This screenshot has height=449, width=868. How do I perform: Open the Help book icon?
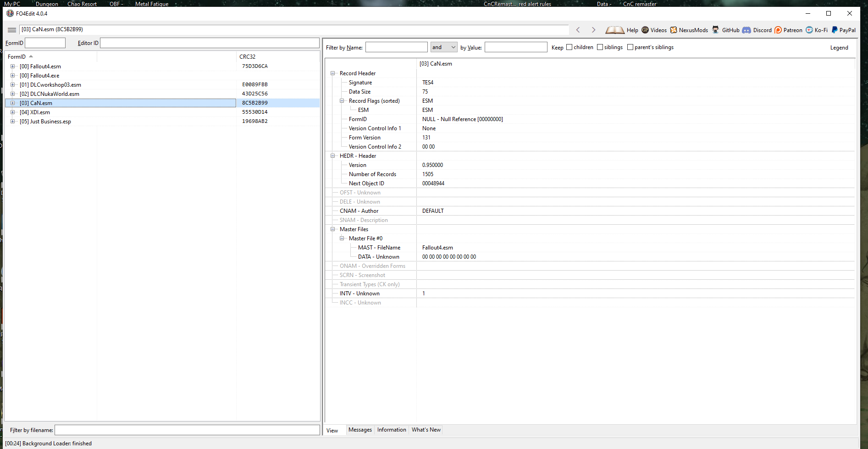click(x=614, y=30)
